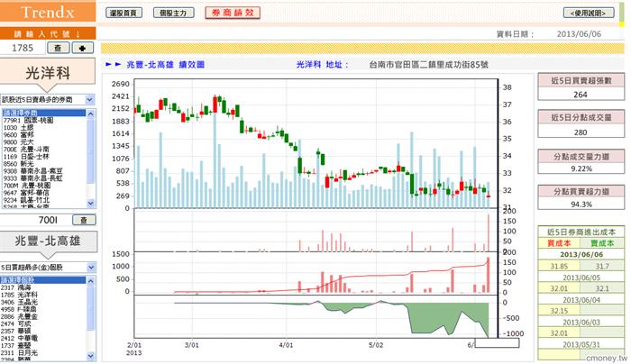The height and width of the screenshot is (364, 631).
Task: Open the 個股主力 page
Action: click(x=172, y=14)
